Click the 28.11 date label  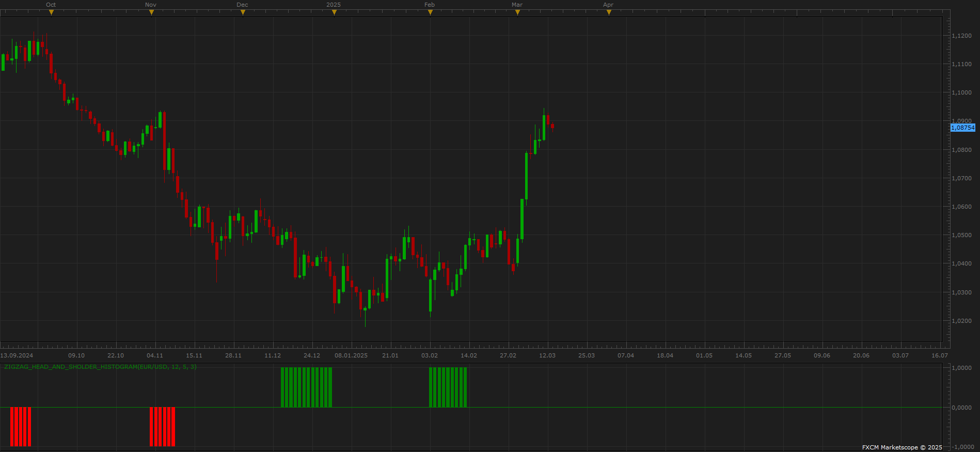coord(233,355)
